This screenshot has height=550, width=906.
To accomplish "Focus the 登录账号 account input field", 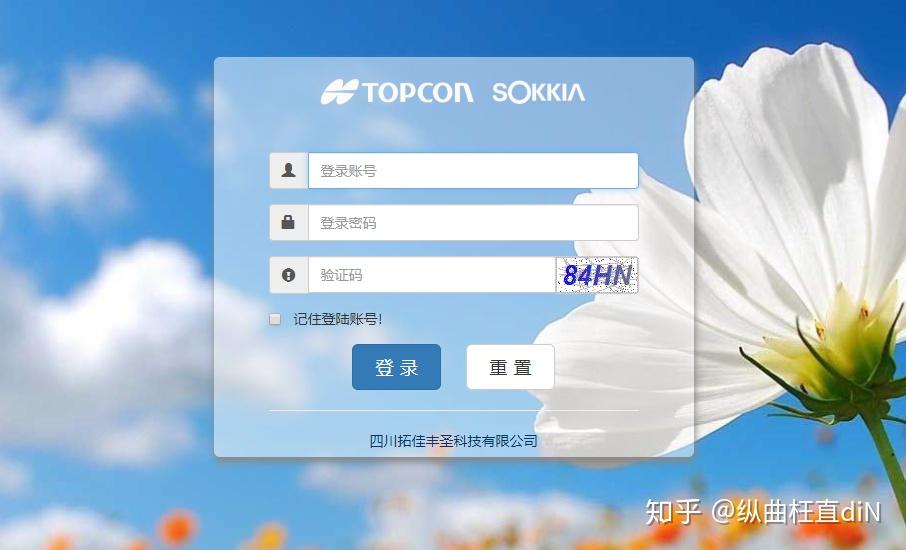I will pos(473,170).
